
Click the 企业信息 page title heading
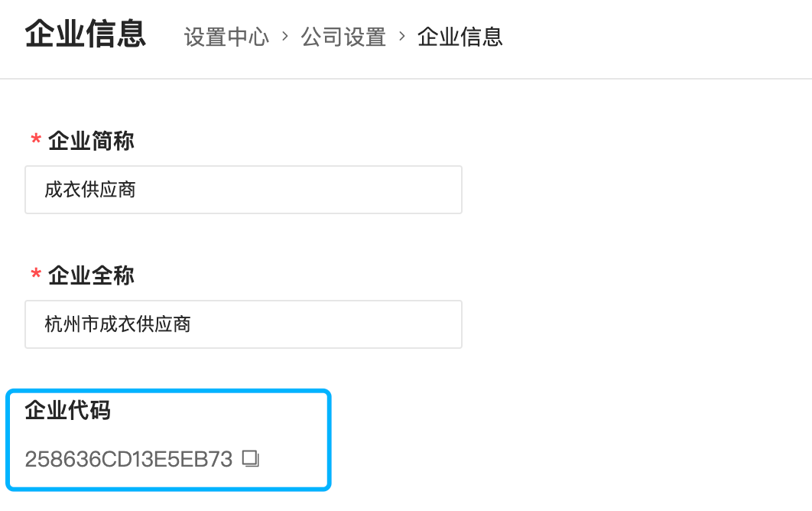click(x=85, y=34)
